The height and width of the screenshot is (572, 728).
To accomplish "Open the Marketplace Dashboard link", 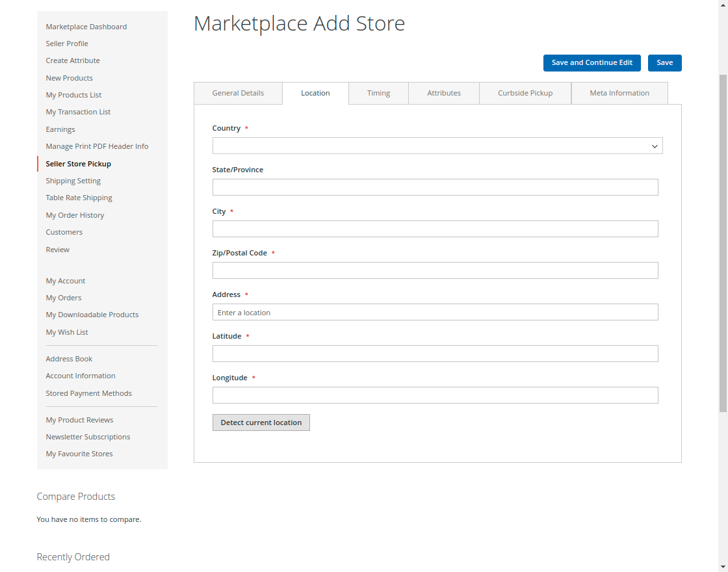I will (x=86, y=27).
